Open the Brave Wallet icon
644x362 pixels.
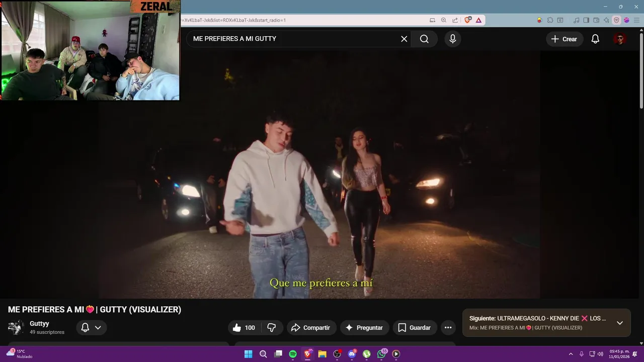pos(596,20)
